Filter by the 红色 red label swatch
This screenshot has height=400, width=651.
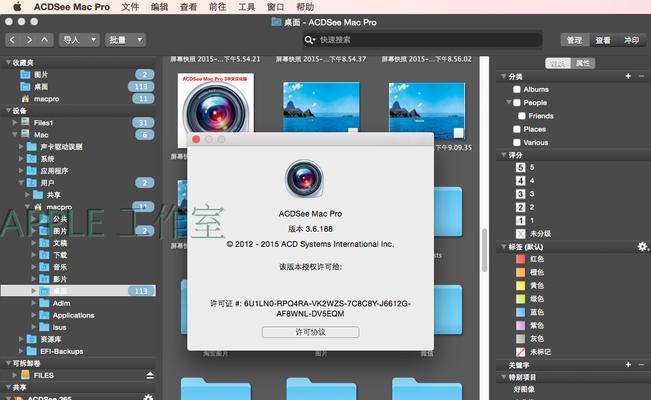click(x=520, y=259)
